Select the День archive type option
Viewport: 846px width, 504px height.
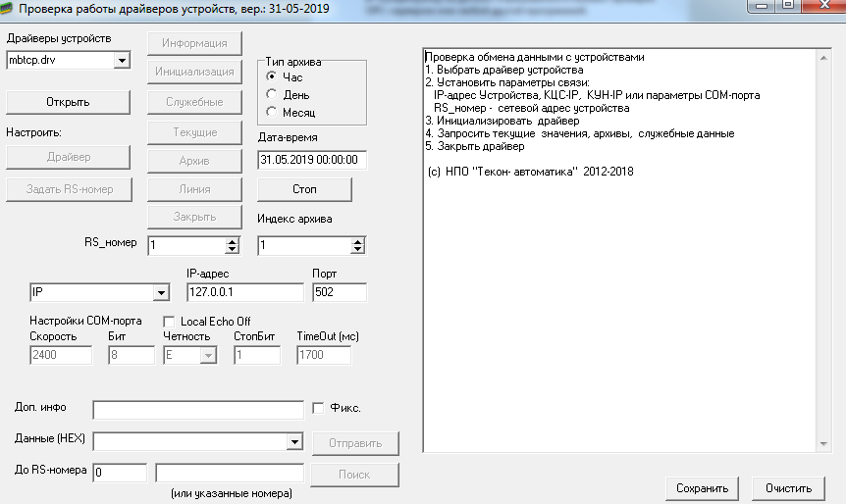[x=272, y=95]
